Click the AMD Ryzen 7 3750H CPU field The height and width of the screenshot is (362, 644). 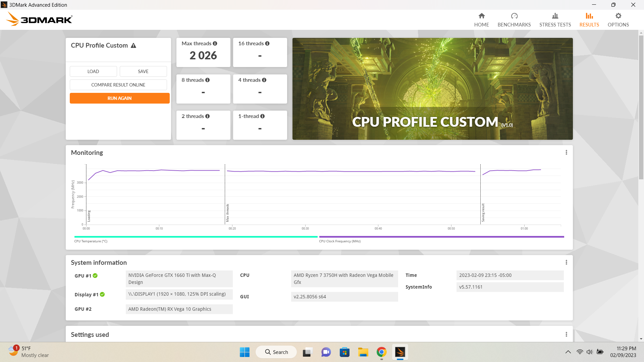[344, 279]
